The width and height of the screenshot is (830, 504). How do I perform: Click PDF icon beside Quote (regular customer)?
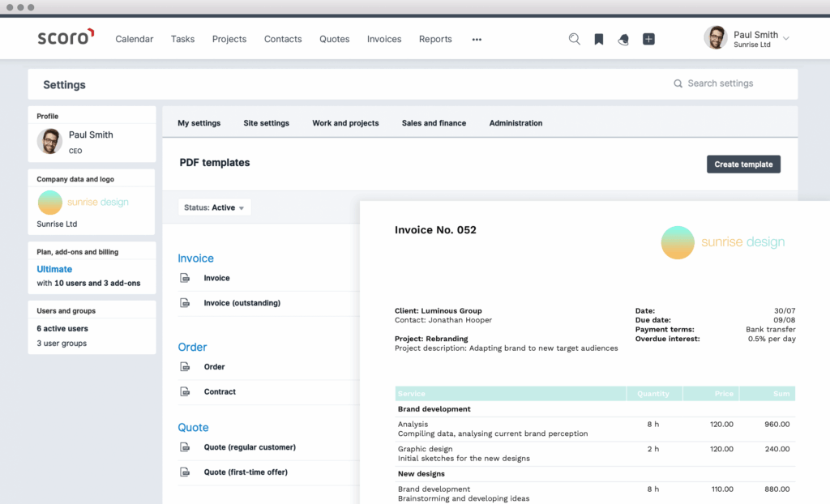(185, 447)
